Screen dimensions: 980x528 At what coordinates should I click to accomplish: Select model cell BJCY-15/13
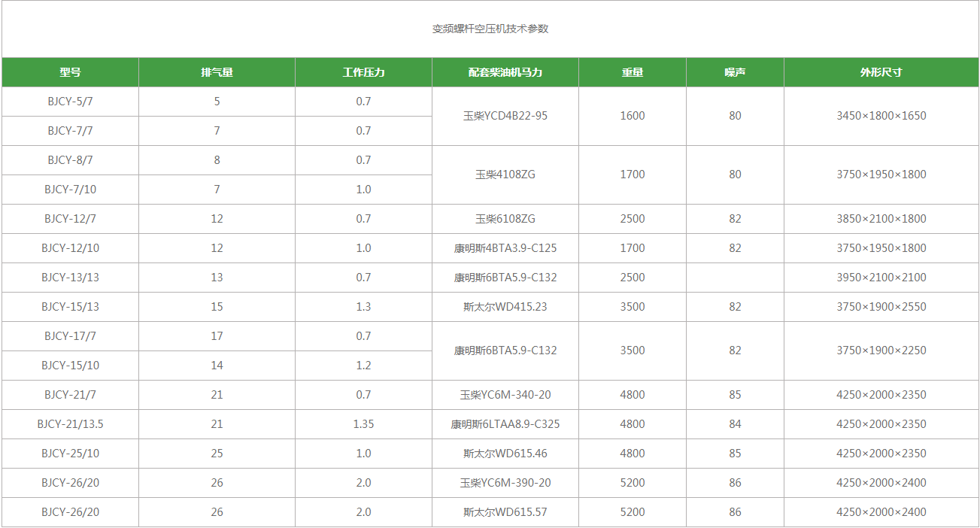pyautogui.click(x=70, y=307)
